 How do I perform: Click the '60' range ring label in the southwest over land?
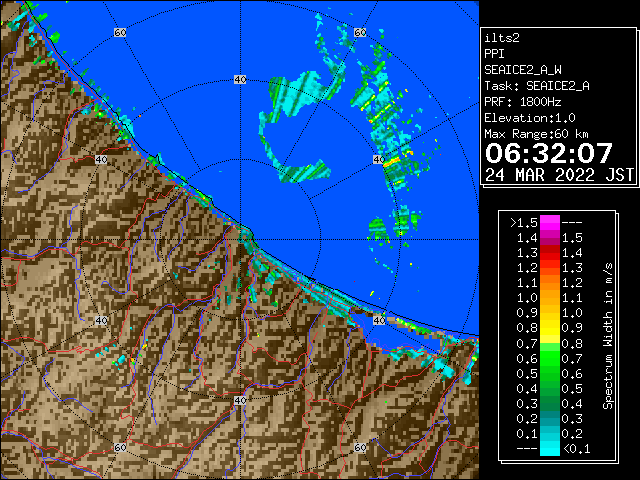120,448
